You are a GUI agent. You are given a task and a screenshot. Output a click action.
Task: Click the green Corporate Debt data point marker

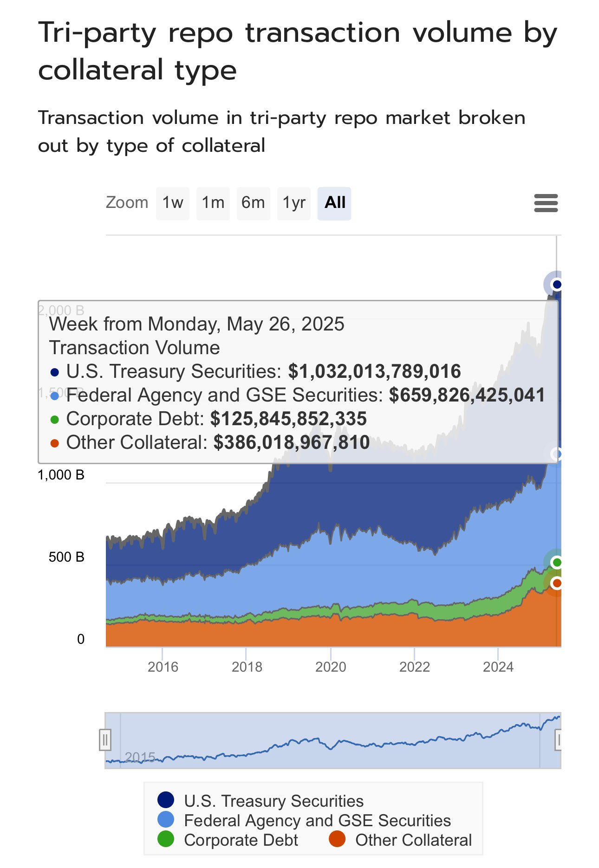(x=557, y=563)
